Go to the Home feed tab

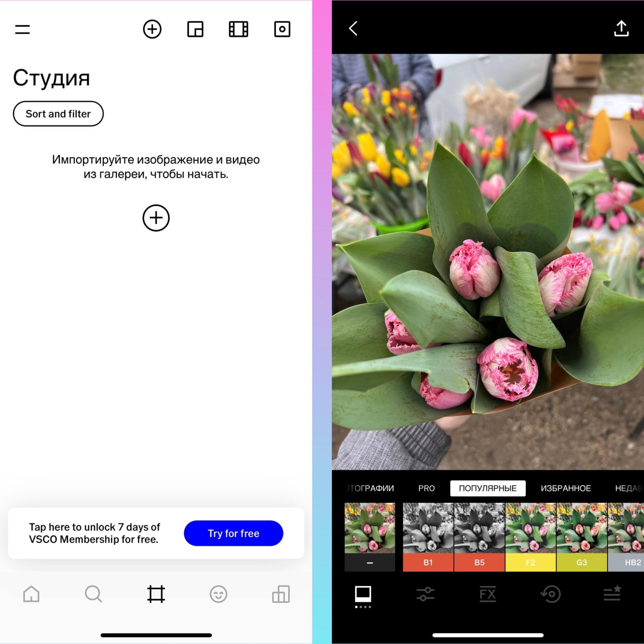click(31, 594)
